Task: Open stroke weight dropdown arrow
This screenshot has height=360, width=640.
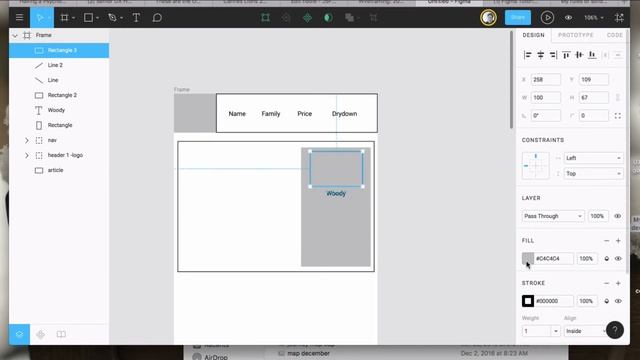Action: pyautogui.click(x=556, y=331)
